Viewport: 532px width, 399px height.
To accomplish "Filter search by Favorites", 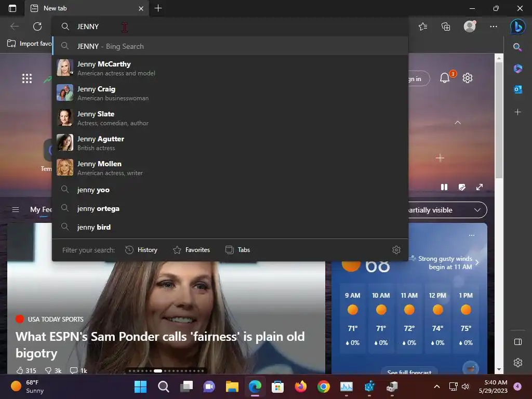I will tap(191, 250).
